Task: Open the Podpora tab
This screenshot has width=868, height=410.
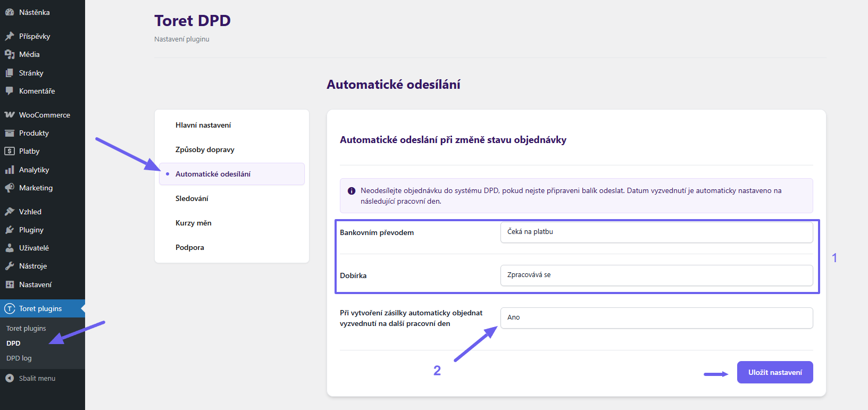Action: coord(232,247)
